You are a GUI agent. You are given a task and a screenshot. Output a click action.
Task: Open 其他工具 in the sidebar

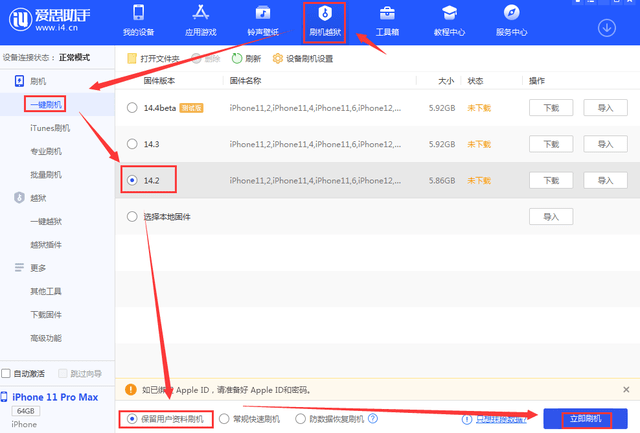[46, 291]
